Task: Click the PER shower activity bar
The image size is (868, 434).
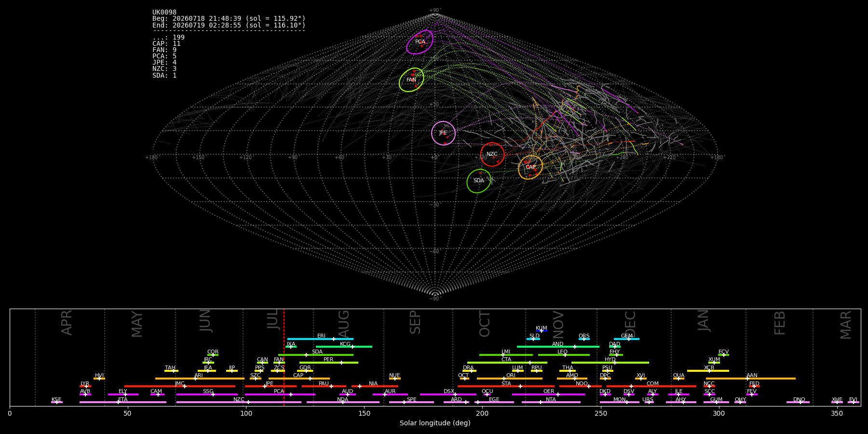Action: [329, 363]
